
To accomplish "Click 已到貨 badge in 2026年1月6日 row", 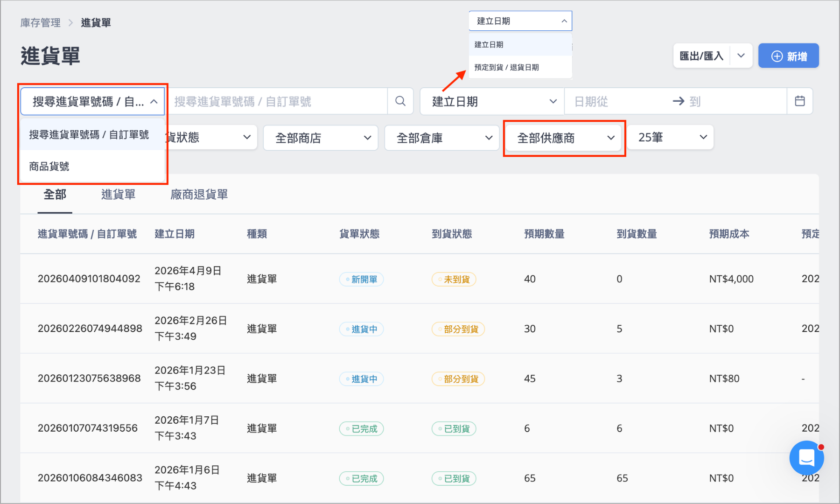I will (x=454, y=479).
